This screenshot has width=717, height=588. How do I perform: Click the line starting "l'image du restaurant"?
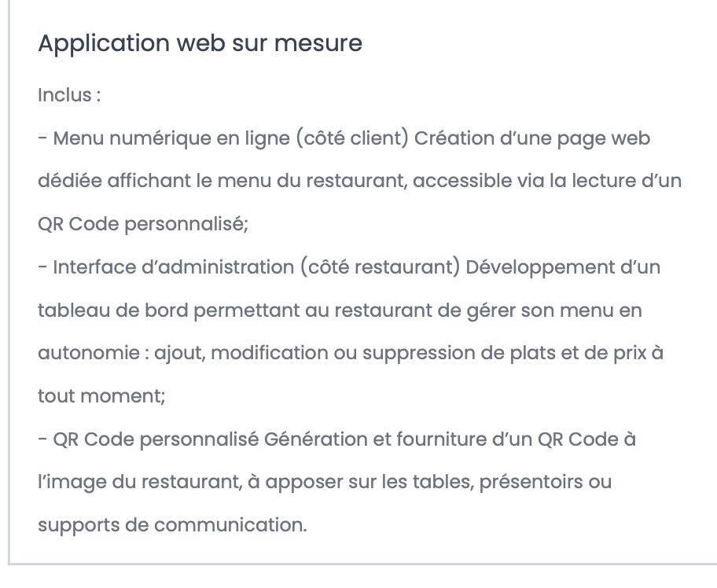pyautogui.click(x=325, y=483)
